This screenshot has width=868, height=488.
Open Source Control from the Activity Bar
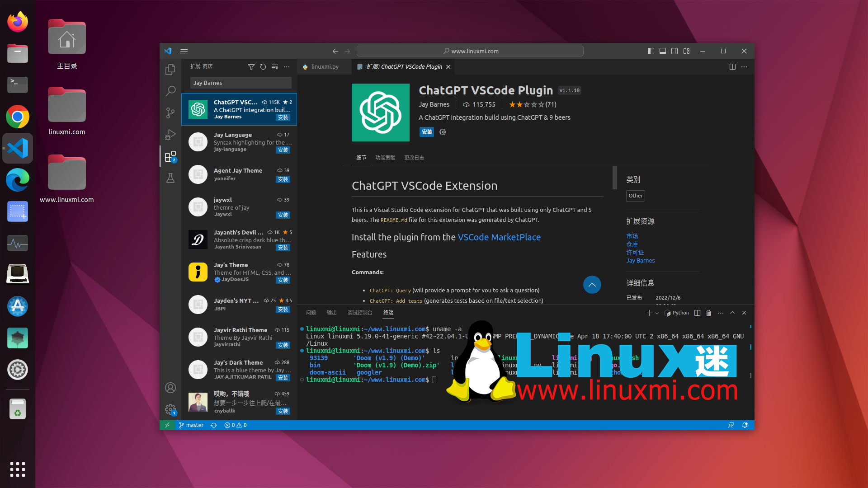click(170, 113)
